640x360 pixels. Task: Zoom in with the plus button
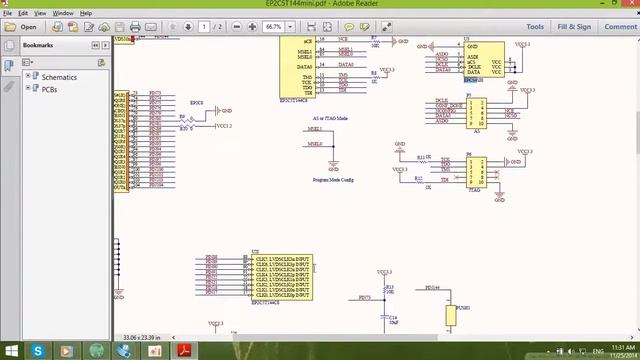point(252,27)
